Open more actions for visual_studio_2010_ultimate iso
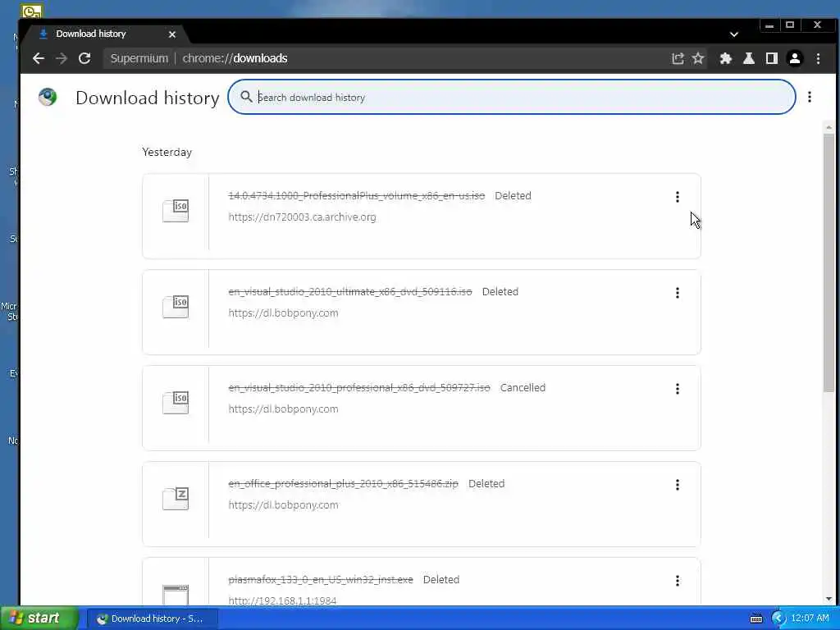 click(677, 293)
